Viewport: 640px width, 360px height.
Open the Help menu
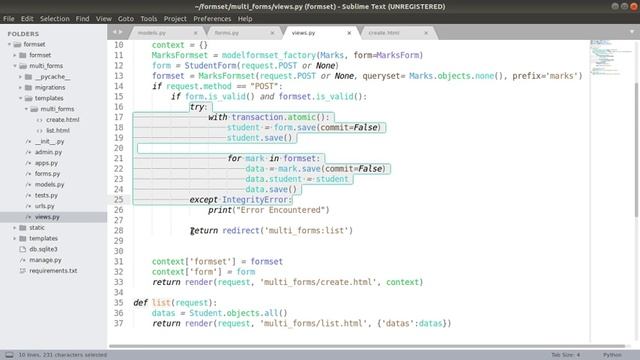tap(245, 19)
